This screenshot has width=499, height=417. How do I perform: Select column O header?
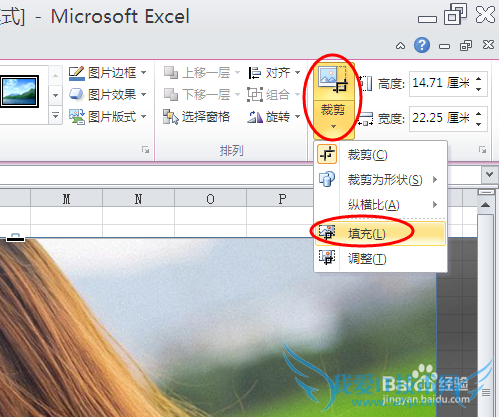click(210, 199)
